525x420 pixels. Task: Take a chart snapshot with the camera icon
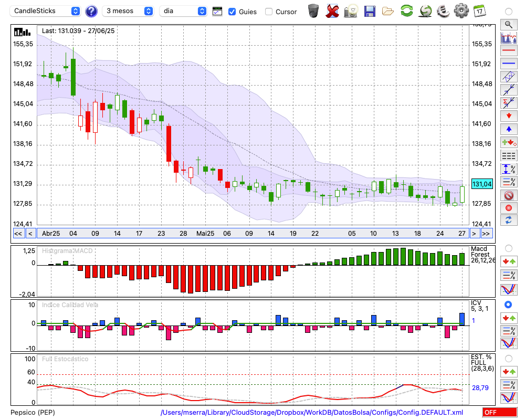[351, 11]
